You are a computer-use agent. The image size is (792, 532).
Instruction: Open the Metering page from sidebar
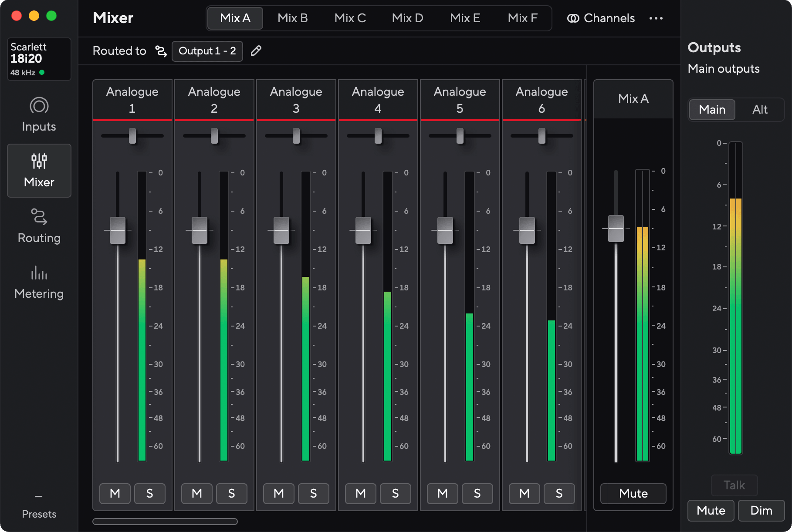39,282
